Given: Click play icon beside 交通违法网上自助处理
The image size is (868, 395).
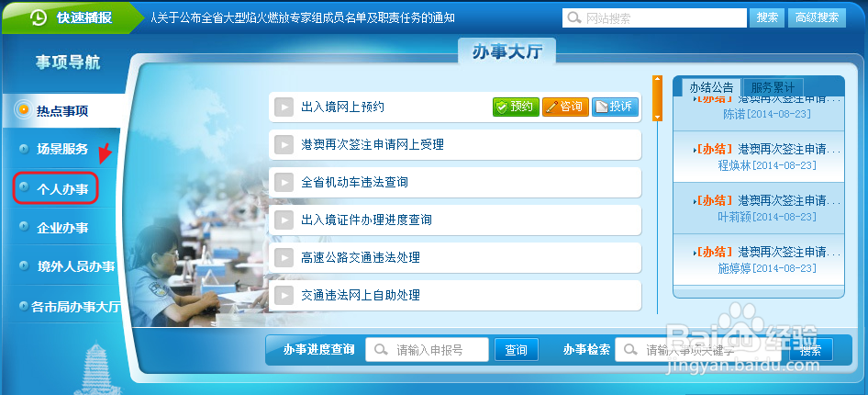Looking at the screenshot, I should (284, 295).
